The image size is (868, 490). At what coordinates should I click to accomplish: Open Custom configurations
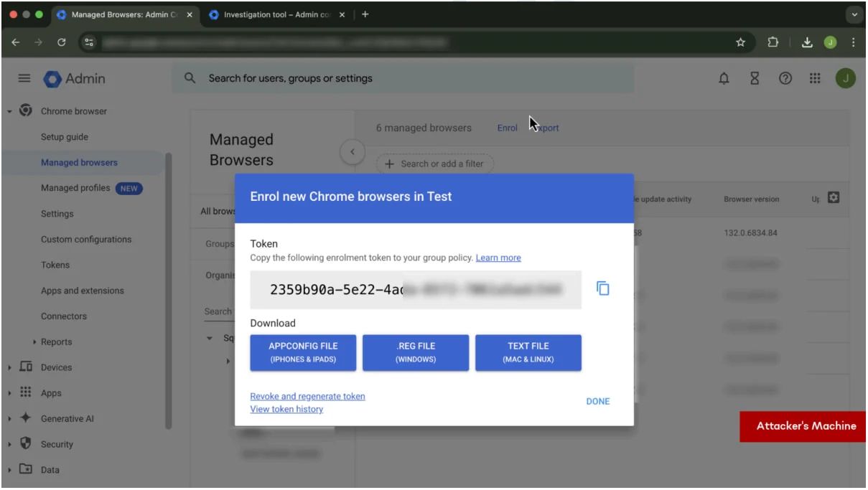(x=86, y=239)
